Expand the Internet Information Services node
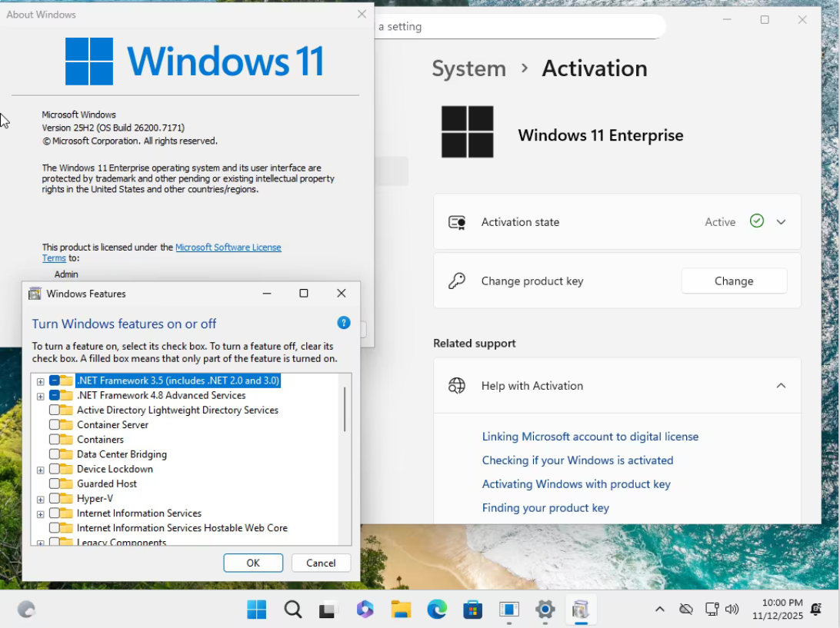Screen dimensions: 840x628 tap(40, 513)
